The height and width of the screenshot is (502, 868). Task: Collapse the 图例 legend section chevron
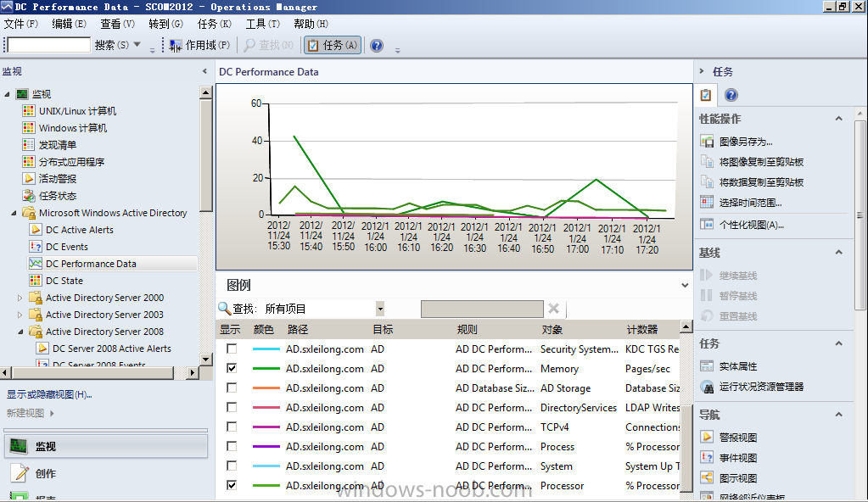685,286
